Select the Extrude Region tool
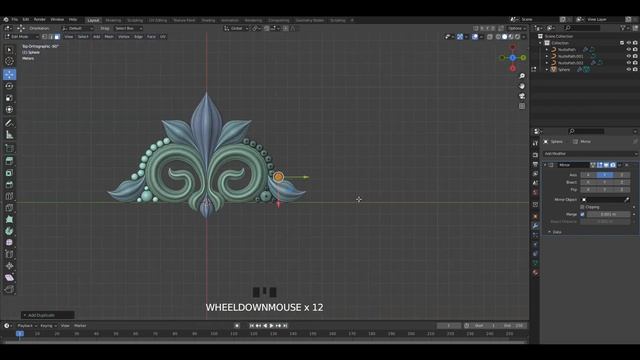The width and height of the screenshot is (640, 360). click(x=9, y=161)
